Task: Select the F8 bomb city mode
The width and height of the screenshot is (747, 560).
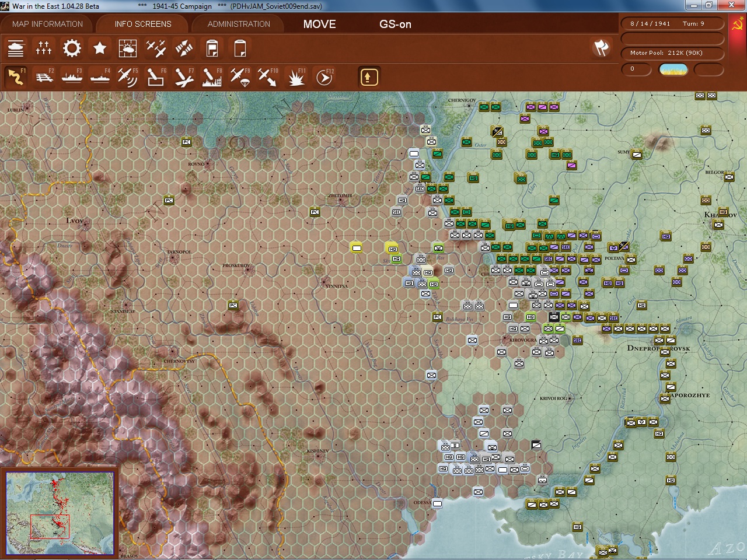Action: (212, 77)
